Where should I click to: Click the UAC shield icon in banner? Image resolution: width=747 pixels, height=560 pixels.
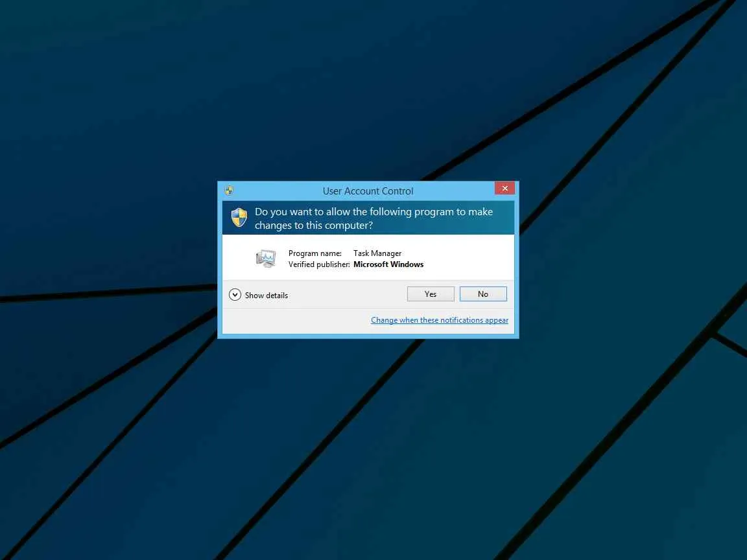pos(239,218)
